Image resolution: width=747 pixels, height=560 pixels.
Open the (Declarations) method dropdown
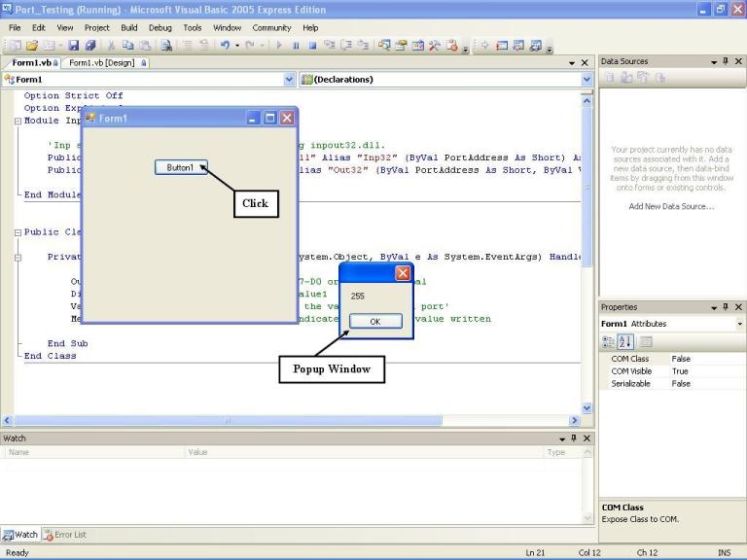(x=587, y=80)
